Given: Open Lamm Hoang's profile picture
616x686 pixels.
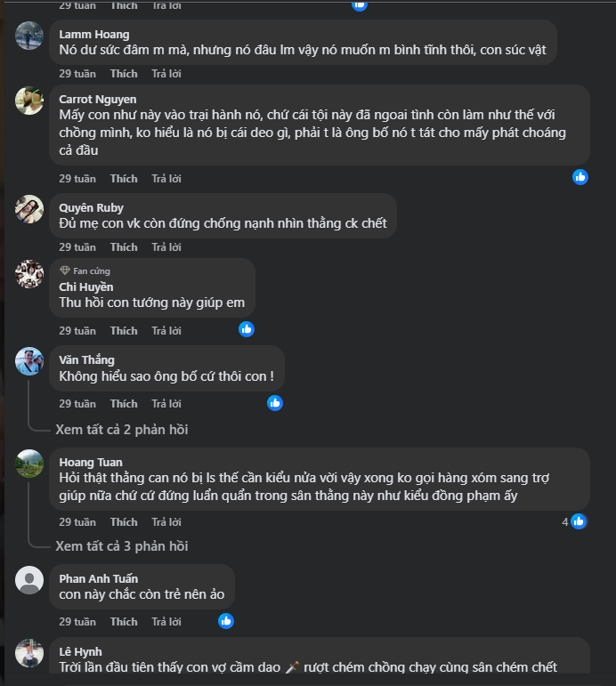Looking at the screenshot, I should [29, 36].
